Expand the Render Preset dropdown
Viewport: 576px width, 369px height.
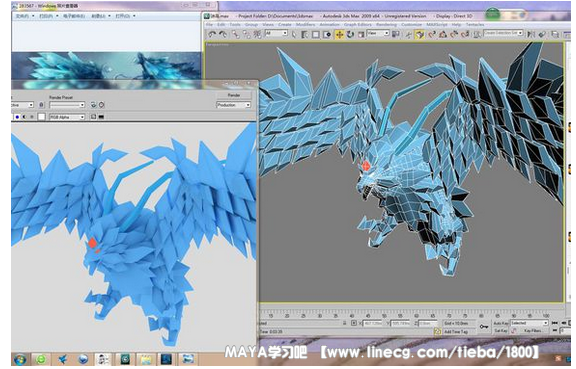[x=67, y=105]
